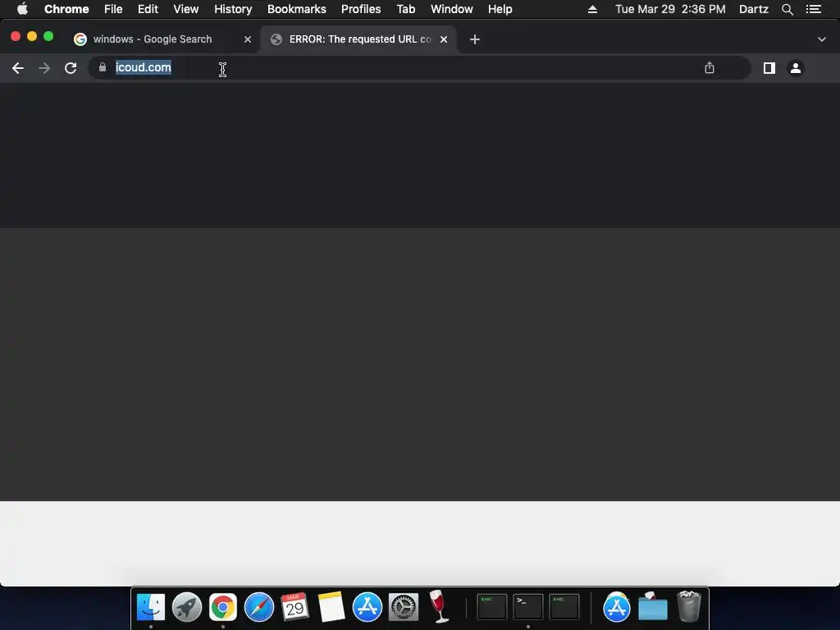Open the Chrome application menu

coord(66,9)
